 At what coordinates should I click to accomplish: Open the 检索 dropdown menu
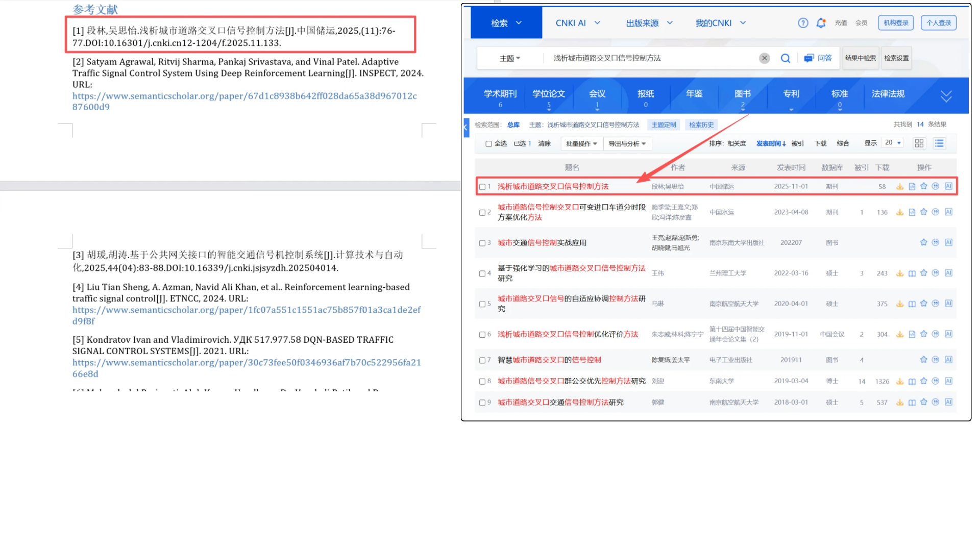[506, 23]
